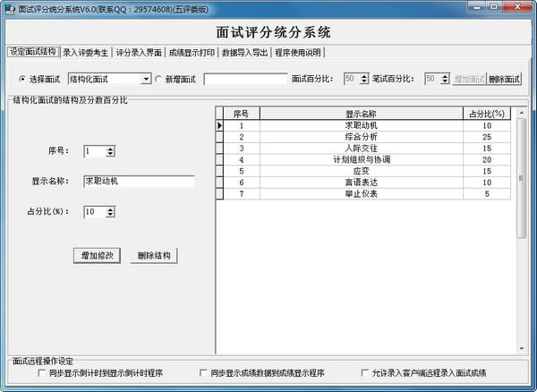This screenshot has width=537, height=392.
Task: Go to the 成绩显示打印 tab
Action: coord(192,52)
